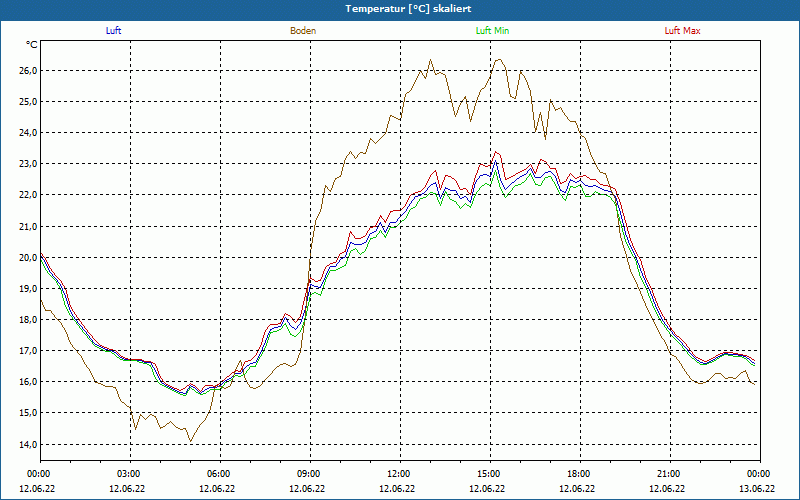Click the °C unit label on y-axis
This screenshot has width=800, height=500.
pos(32,45)
